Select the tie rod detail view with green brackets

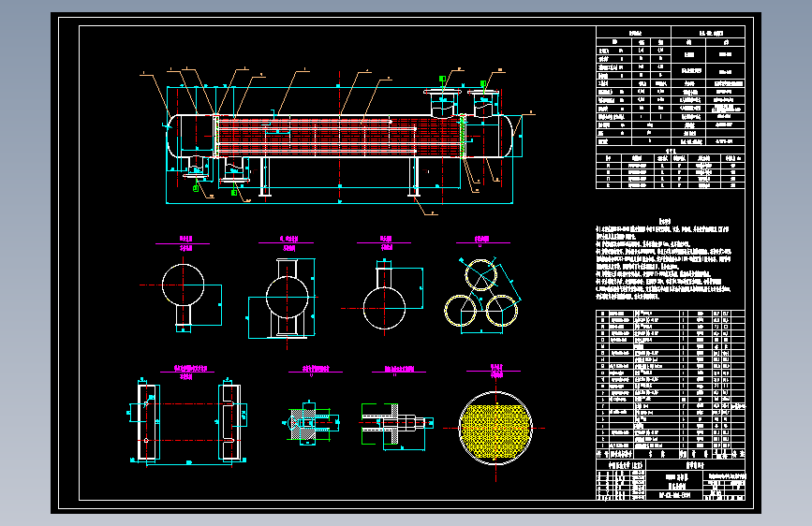click(x=397, y=426)
